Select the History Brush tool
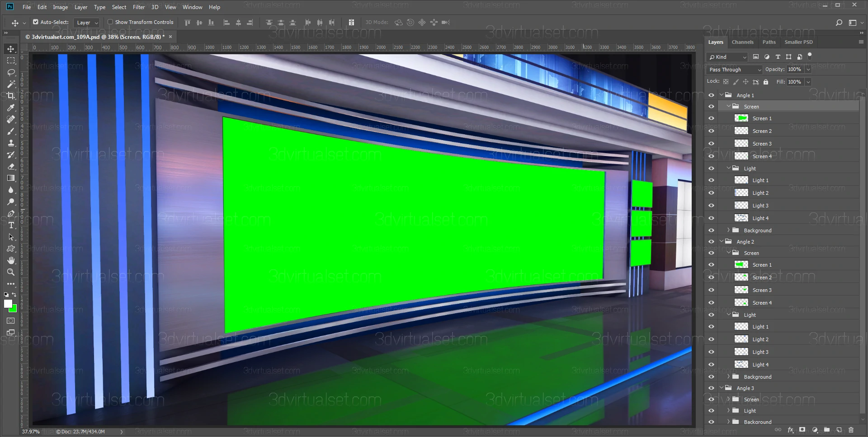Viewport: 868px width, 437px height. (11, 155)
